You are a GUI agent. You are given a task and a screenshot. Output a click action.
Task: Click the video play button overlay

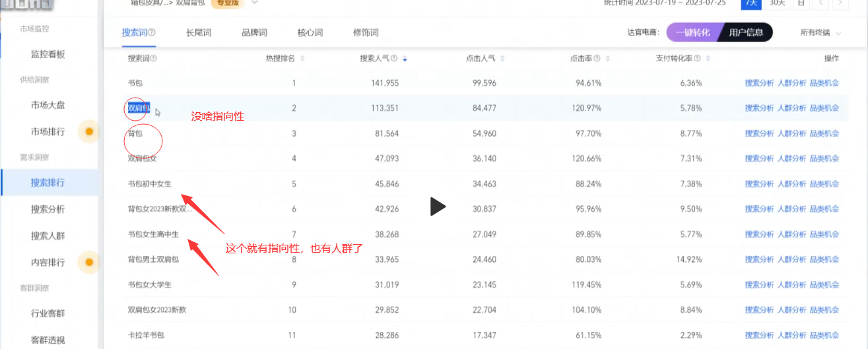(437, 206)
